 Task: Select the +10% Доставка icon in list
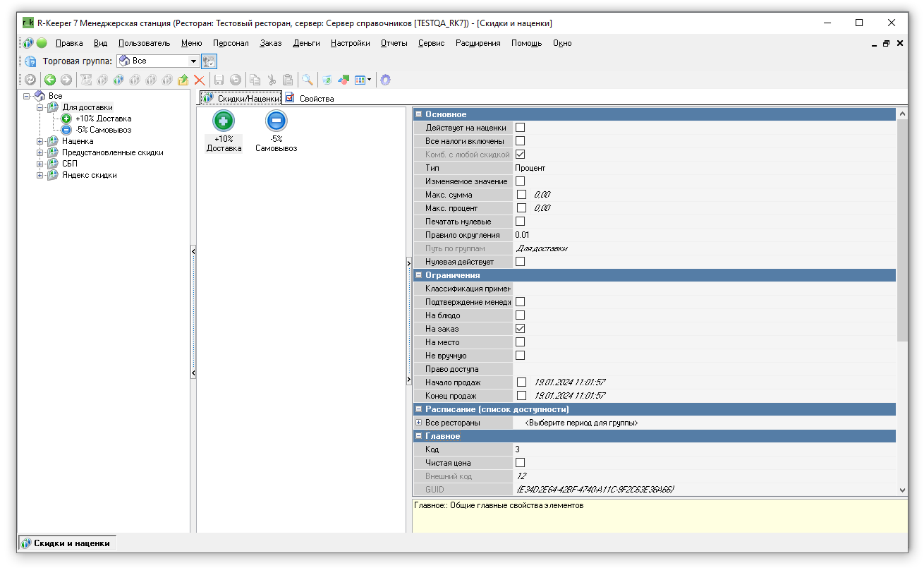point(224,122)
